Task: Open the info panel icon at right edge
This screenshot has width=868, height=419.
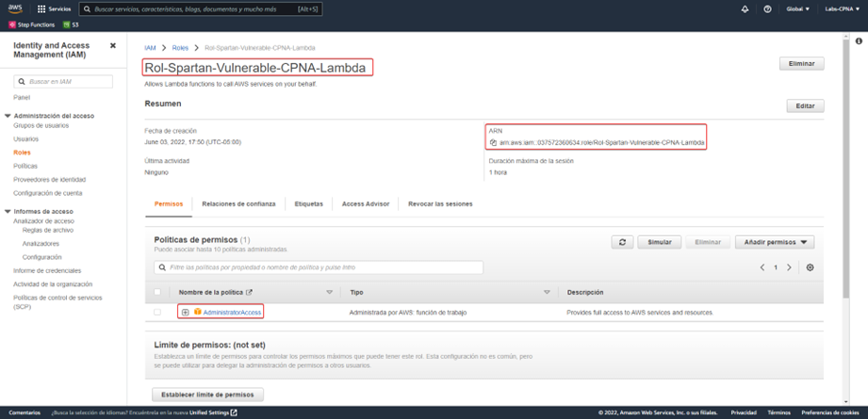Action: (x=860, y=40)
